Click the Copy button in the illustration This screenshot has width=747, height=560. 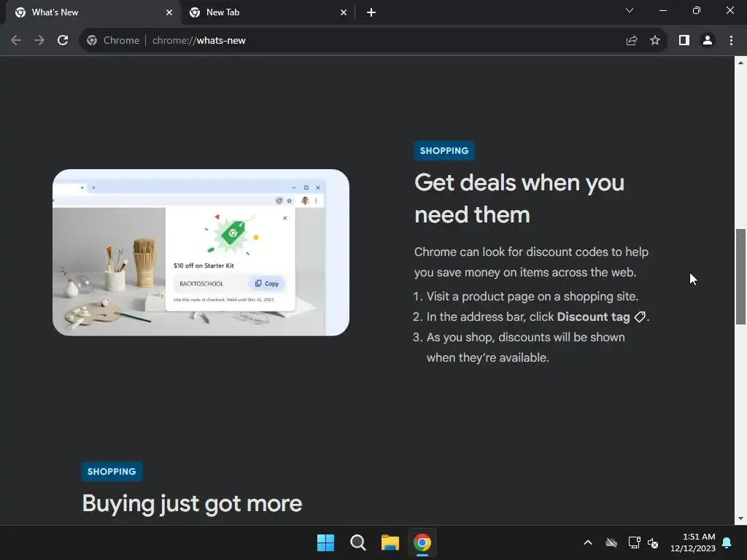[x=267, y=284]
